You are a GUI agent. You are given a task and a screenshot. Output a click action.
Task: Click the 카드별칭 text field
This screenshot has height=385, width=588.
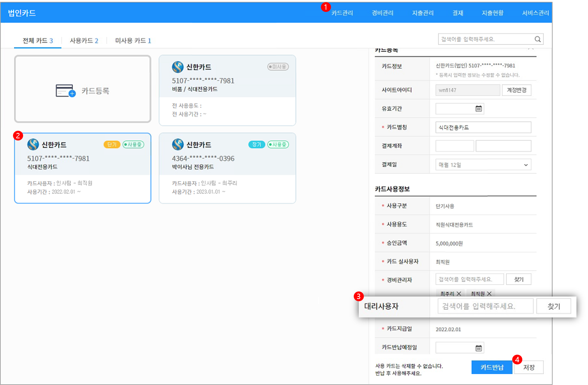coord(483,127)
